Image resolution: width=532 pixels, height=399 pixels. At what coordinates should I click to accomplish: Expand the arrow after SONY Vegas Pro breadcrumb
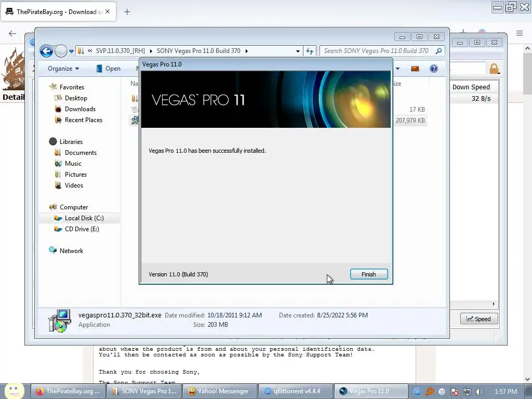pyautogui.click(x=247, y=51)
